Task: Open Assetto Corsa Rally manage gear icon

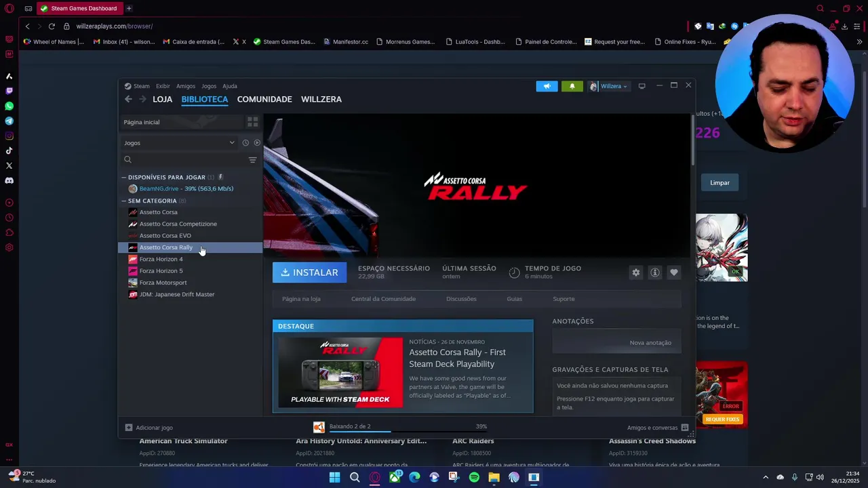Action: coord(635,272)
